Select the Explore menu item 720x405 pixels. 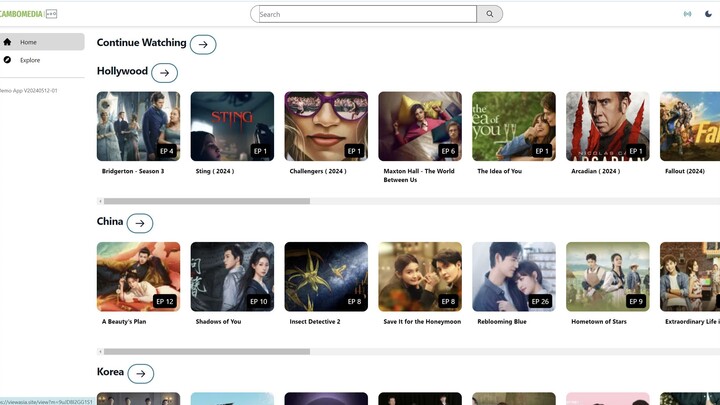tap(30, 60)
